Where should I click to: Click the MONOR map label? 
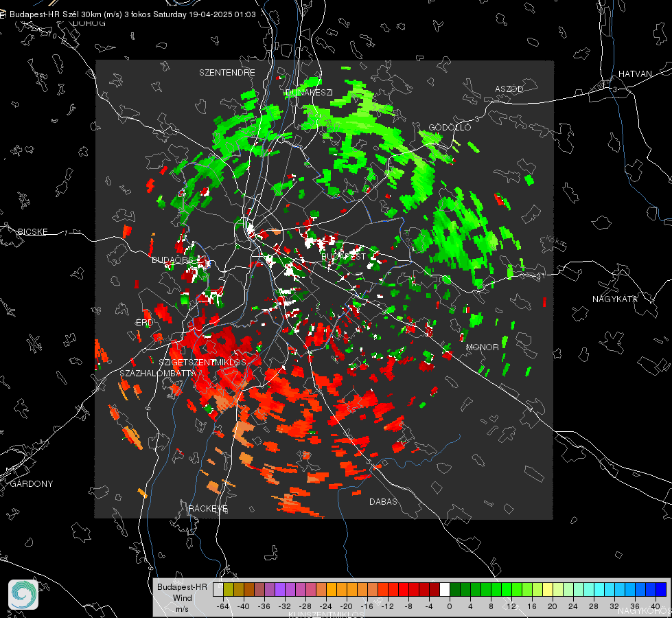click(x=482, y=347)
